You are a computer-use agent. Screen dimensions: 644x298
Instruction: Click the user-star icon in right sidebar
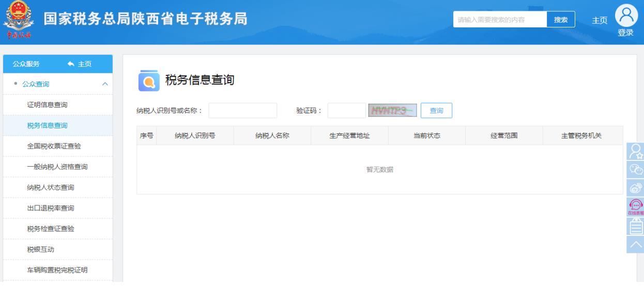(x=635, y=151)
